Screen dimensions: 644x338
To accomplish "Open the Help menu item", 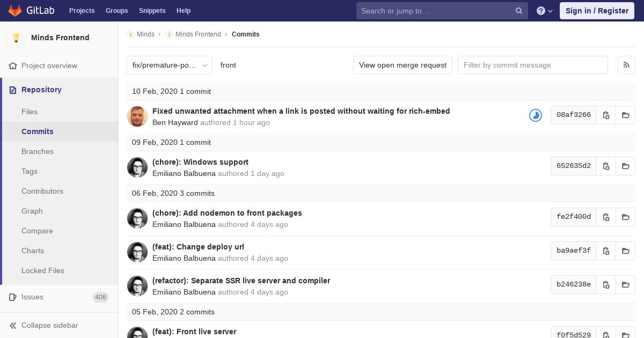I will pos(184,11).
